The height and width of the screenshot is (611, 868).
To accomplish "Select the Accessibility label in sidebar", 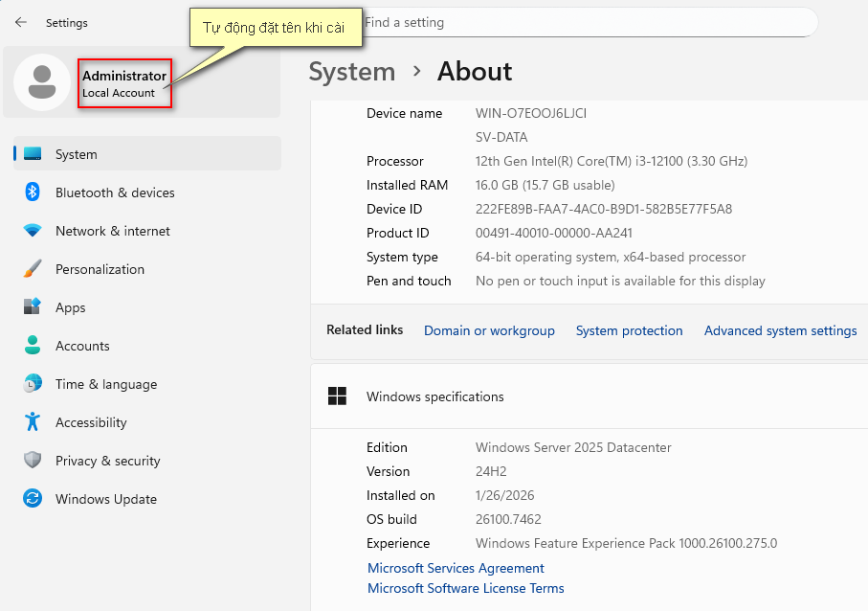I will (91, 422).
